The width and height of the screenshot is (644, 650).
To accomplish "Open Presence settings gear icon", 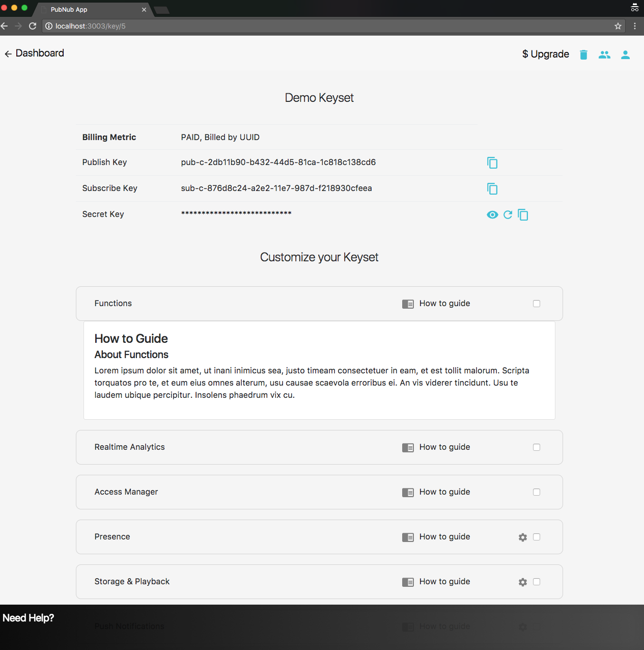I will [523, 537].
